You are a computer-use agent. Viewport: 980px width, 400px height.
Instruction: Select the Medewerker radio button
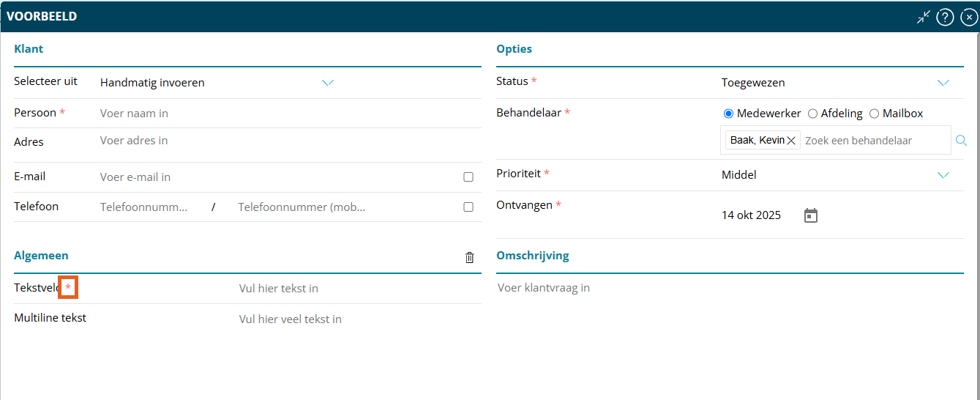click(728, 114)
